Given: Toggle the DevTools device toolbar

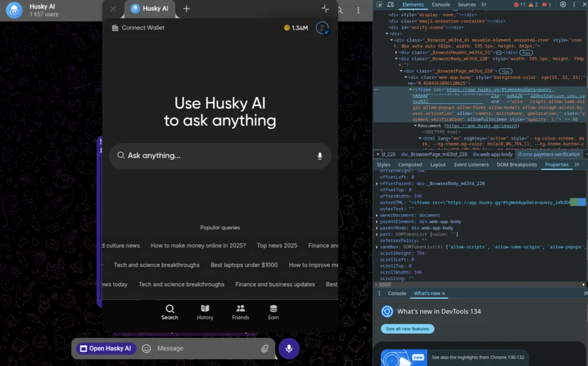Looking at the screenshot, I should click(390, 5).
